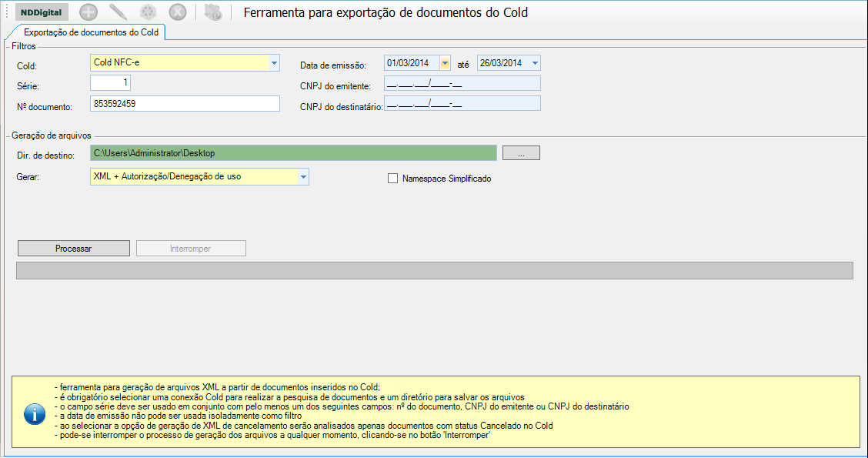Expand the Gerar file type dropdown
The width and height of the screenshot is (868, 458).
point(303,177)
